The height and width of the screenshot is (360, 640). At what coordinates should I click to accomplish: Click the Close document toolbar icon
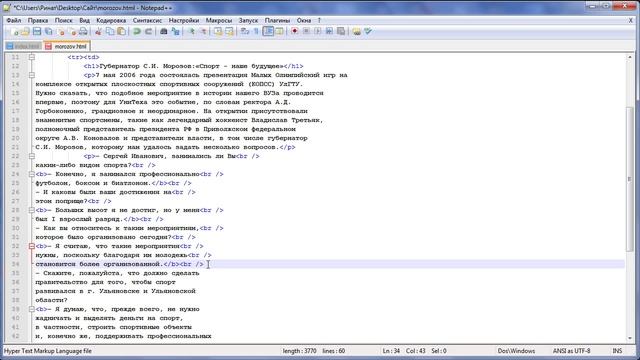pos(60,32)
